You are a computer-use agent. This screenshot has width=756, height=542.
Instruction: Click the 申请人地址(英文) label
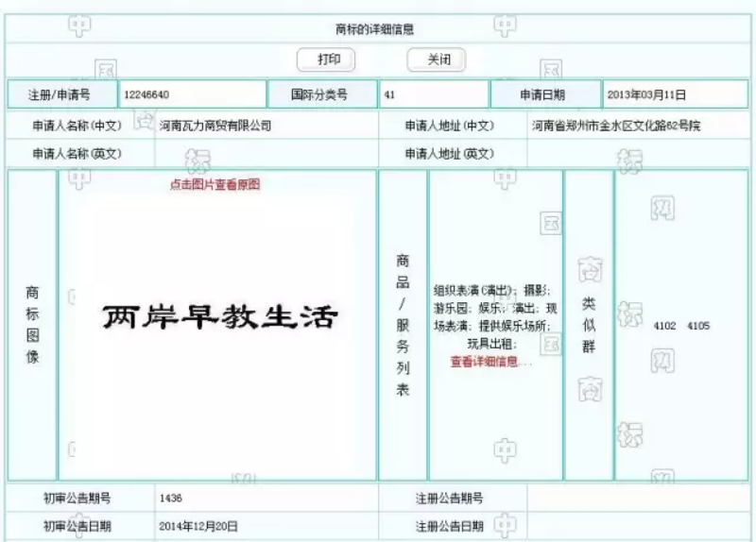[450, 154]
